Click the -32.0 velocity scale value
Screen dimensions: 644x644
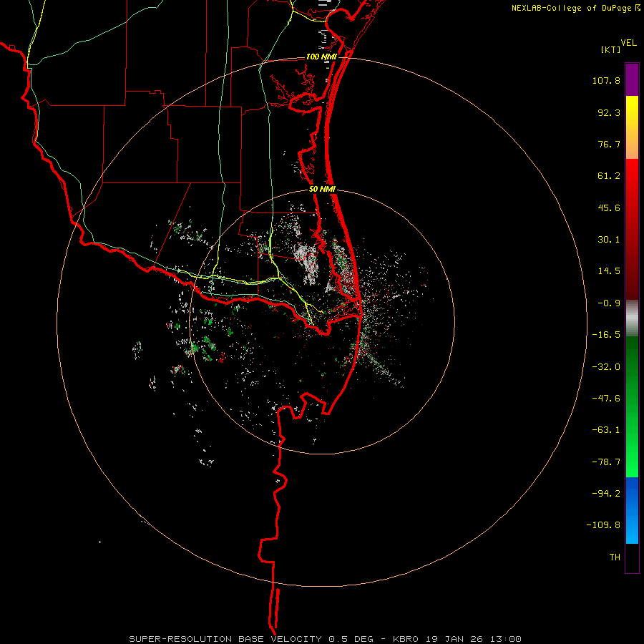(606, 367)
